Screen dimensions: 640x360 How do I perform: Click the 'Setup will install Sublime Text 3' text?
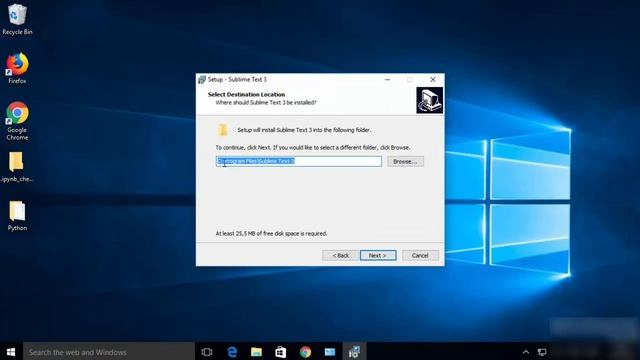point(304,130)
